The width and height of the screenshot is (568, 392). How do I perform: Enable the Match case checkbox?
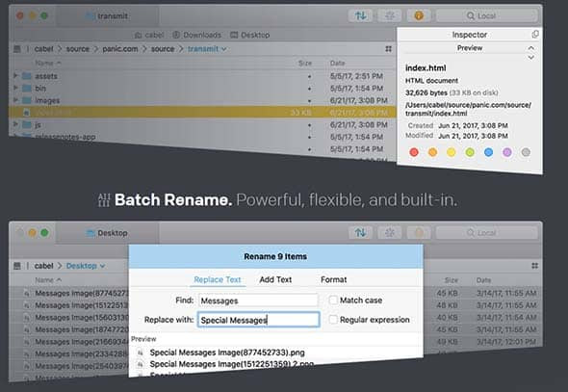(333, 301)
